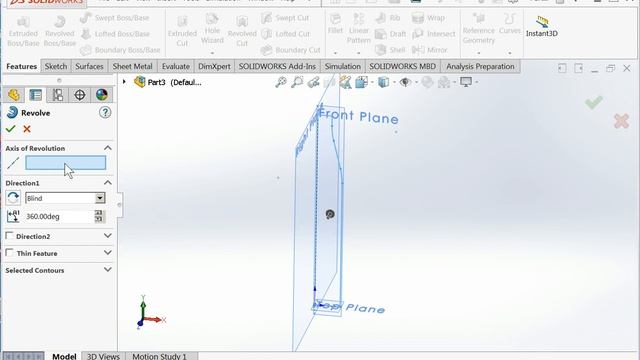Select the Draft tool

pyautogui.click(x=390, y=34)
